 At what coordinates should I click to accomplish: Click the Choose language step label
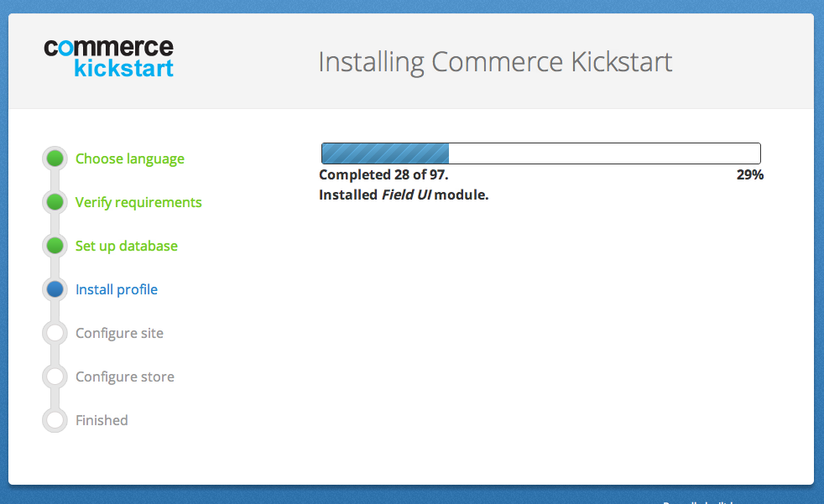[x=129, y=158]
